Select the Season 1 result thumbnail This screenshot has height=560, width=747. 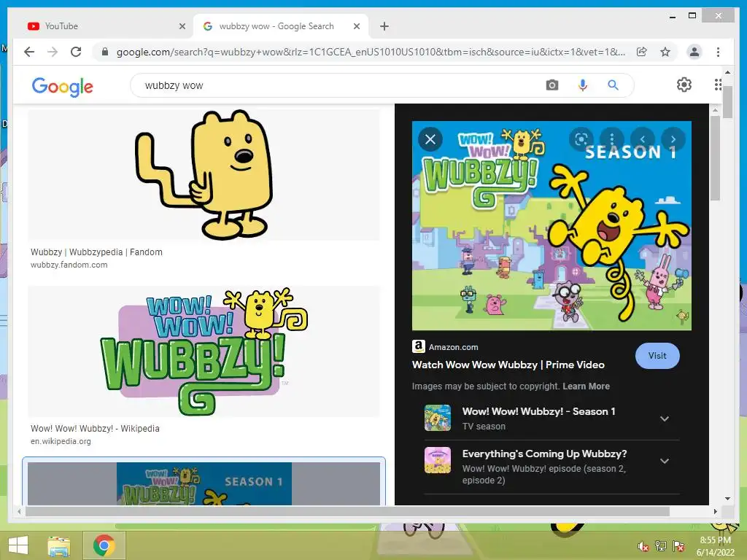pyautogui.click(x=204, y=483)
